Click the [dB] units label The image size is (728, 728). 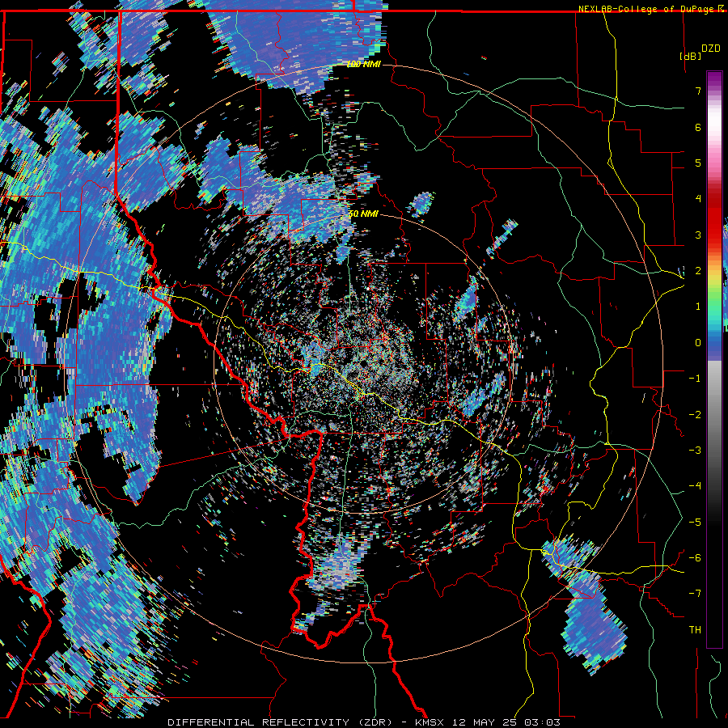pyautogui.click(x=691, y=56)
